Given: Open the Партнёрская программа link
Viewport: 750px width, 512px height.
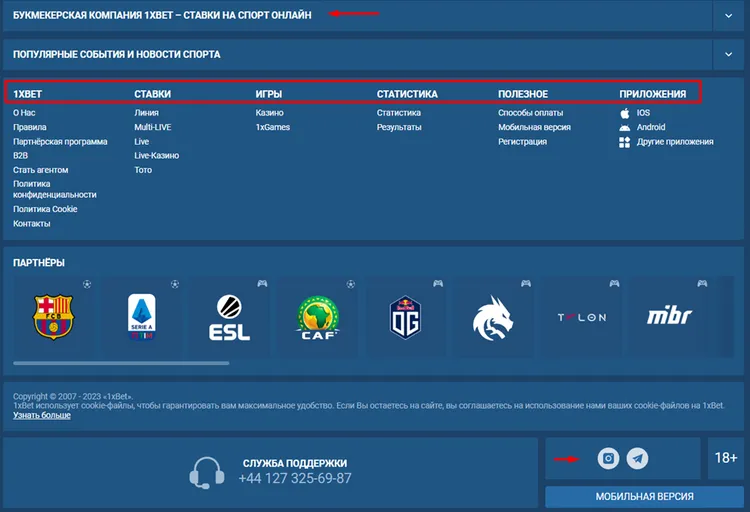Looking at the screenshot, I should pyautogui.click(x=60, y=142).
